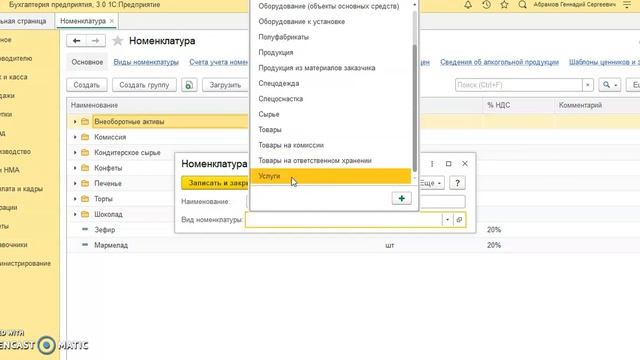The height and width of the screenshot is (360, 640).
Task: Open Шаблоны ценников link
Action: coord(604,62)
